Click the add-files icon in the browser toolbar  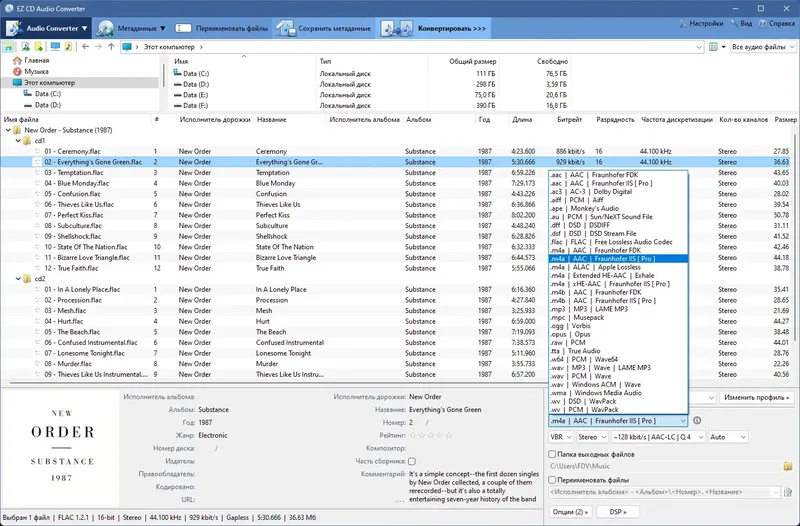coord(25,47)
